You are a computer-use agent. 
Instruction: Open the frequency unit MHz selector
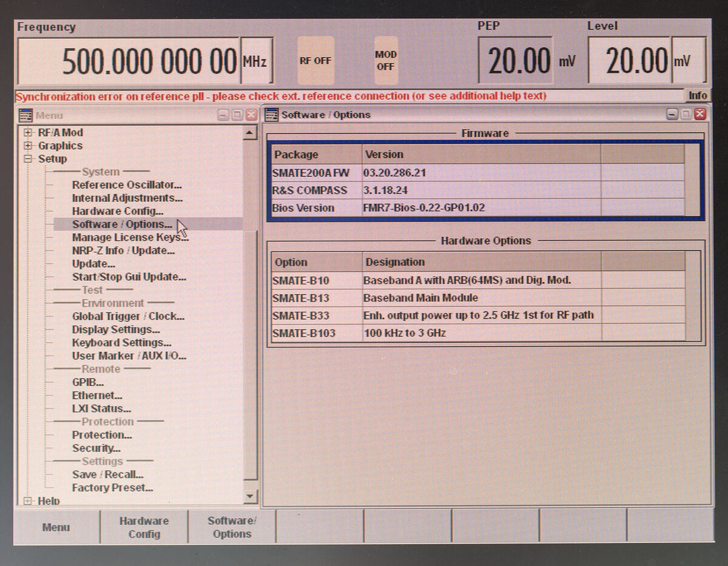(256, 61)
